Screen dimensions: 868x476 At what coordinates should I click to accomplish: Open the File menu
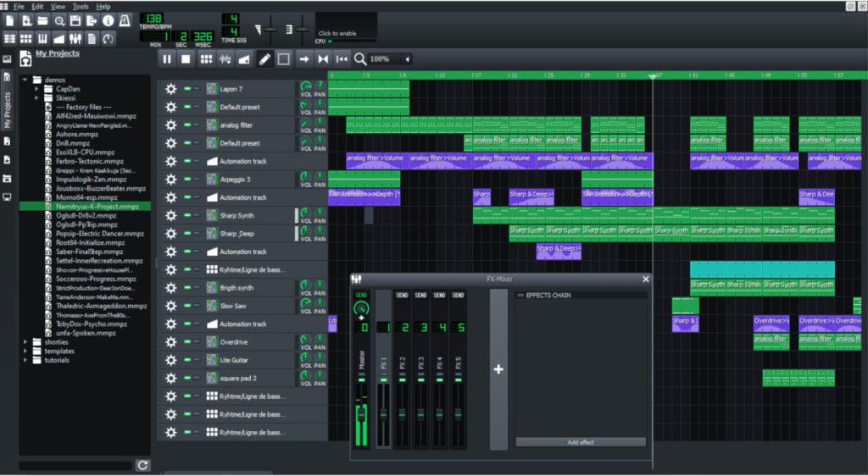pyautogui.click(x=19, y=7)
